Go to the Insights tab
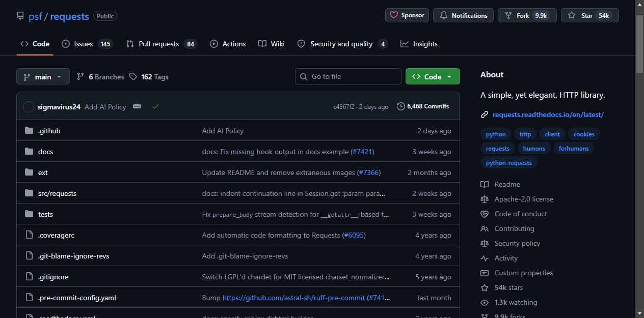The image size is (644, 318). tap(419, 44)
